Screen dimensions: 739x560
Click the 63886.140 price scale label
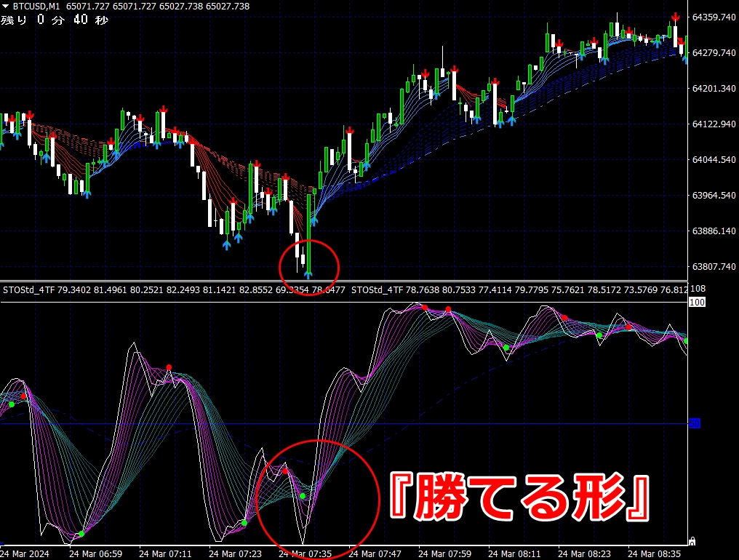714,231
